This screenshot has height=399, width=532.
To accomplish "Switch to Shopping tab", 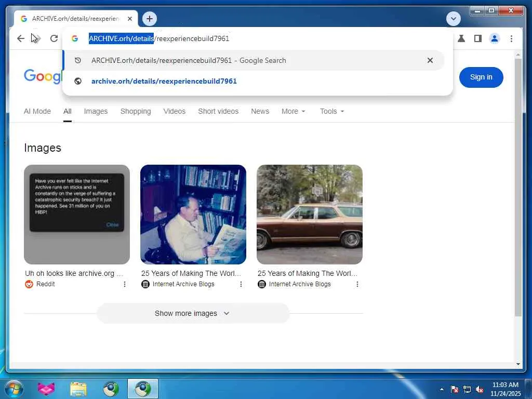I will click(136, 111).
